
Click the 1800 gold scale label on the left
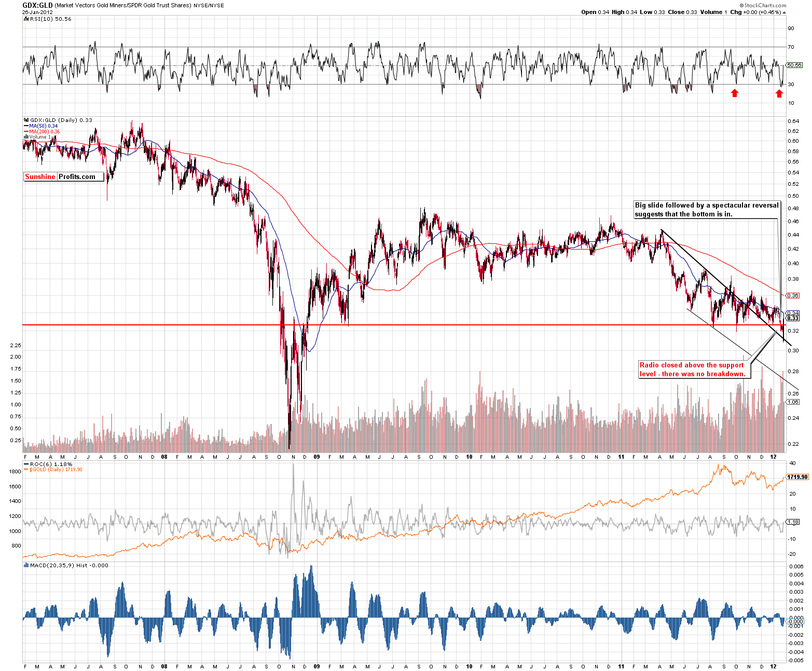15,472
